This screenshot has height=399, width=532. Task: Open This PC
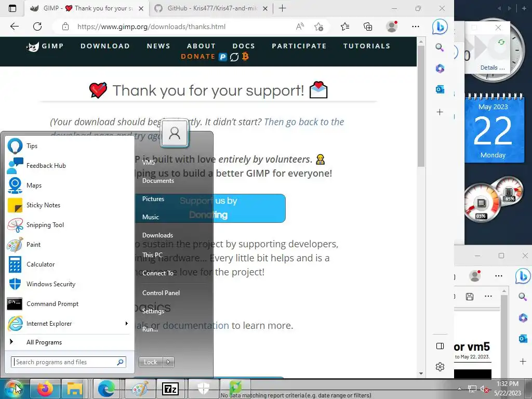(x=152, y=255)
